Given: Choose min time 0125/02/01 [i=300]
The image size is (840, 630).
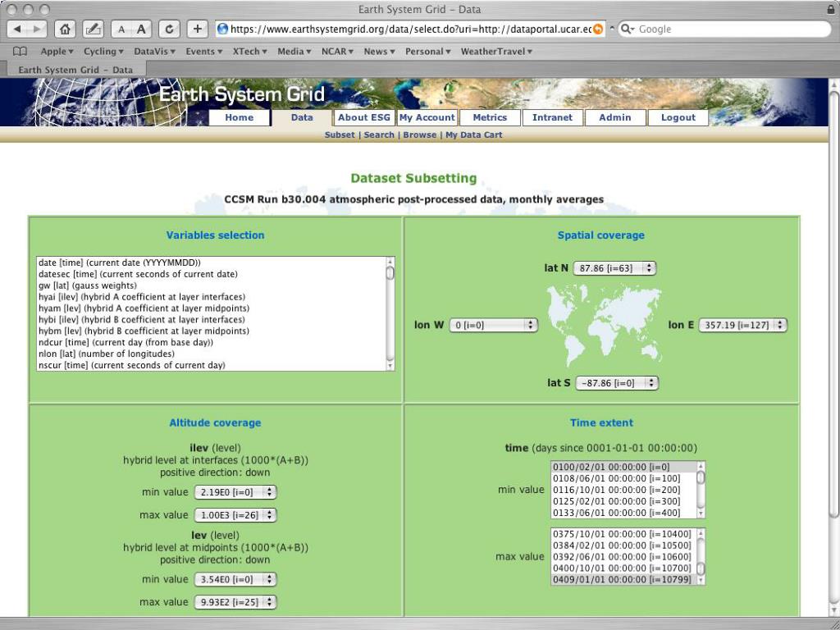Looking at the screenshot, I should point(623,501).
